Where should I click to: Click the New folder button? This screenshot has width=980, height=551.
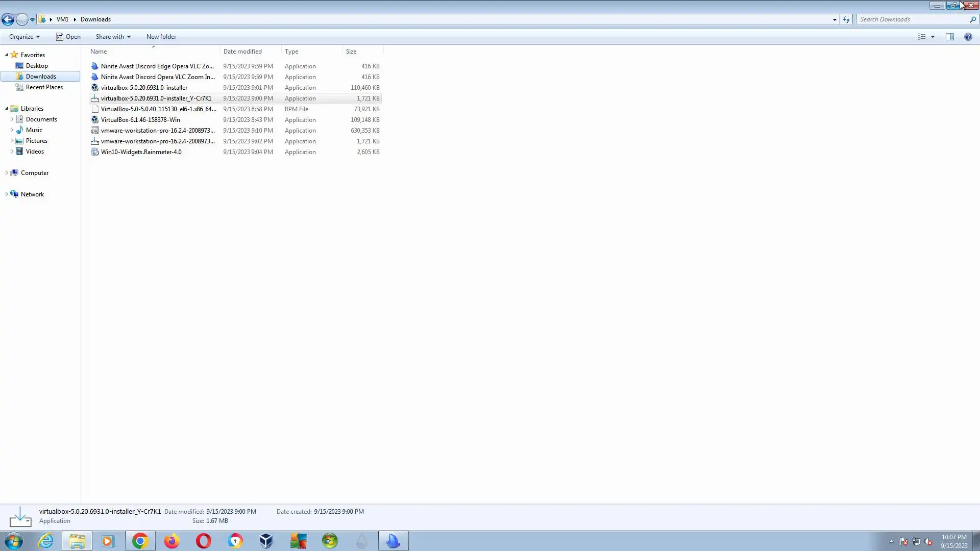[161, 37]
